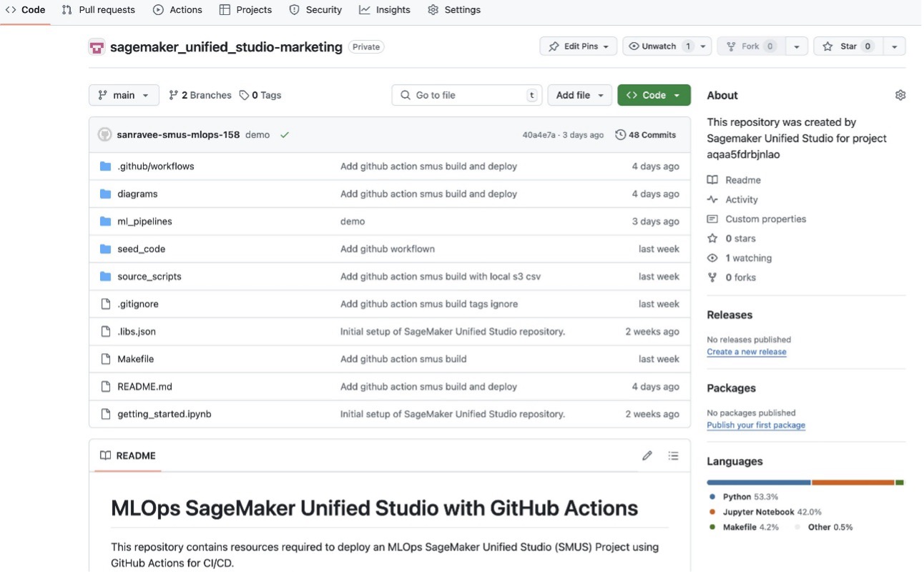Click the green commit status checkmark
Viewport: 924px width, 574px height.
point(285,134)
